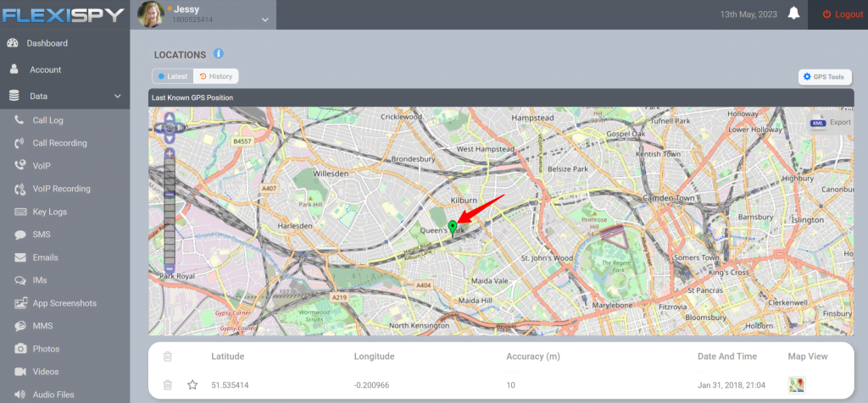This screenshot has width=868, height=403.
Task: Collapse the Data section chevron
Action: pyautogui.click(x=117, y=97)
